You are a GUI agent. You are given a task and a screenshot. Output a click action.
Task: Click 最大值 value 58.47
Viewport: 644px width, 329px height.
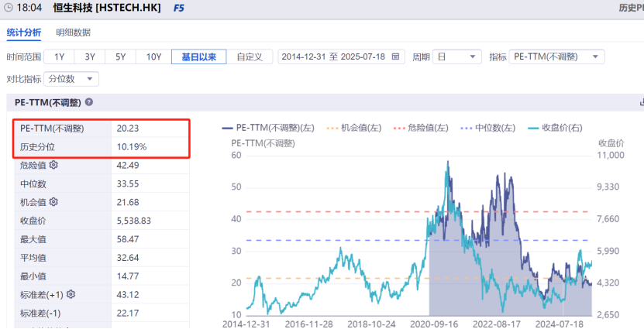coord(128,239)
